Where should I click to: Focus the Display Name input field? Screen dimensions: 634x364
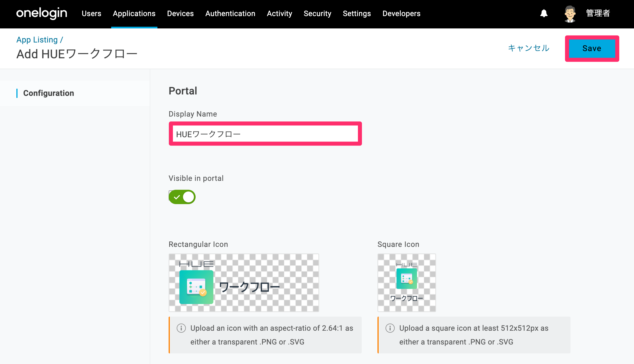click(265, 134)
